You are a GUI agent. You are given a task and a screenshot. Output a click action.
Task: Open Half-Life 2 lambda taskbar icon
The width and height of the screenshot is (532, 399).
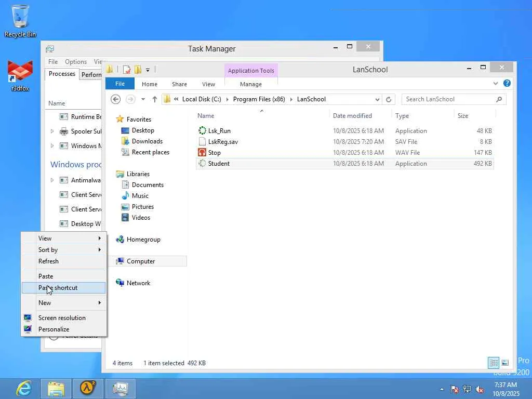(87, 389)
